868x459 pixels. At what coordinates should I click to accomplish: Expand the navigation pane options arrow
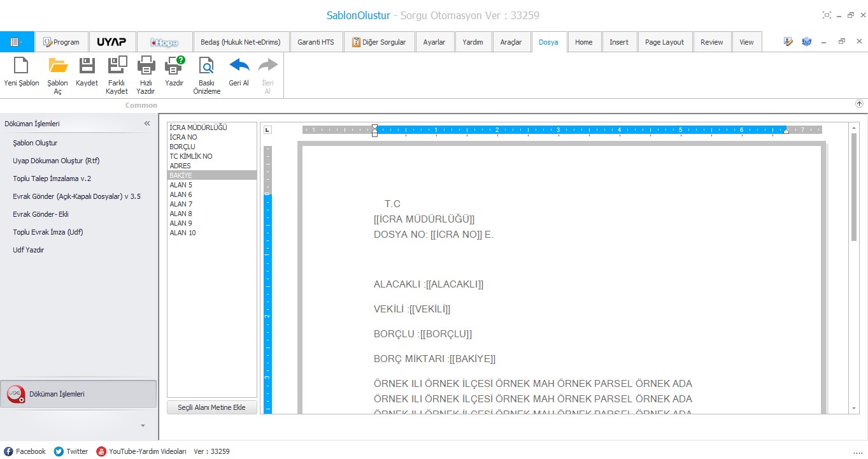point(143,425)
